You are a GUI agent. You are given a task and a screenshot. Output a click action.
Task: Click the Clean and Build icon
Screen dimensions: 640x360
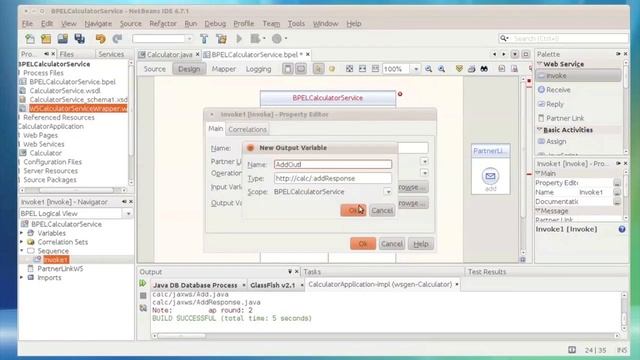coord(222,39)
